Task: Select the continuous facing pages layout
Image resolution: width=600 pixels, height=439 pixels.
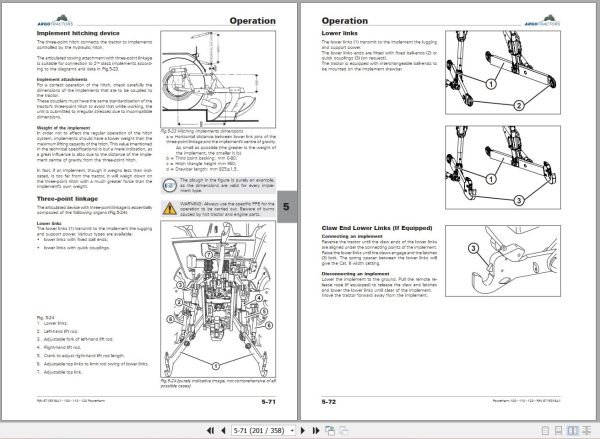Action: pyautogui.click(x=586, y=431)
